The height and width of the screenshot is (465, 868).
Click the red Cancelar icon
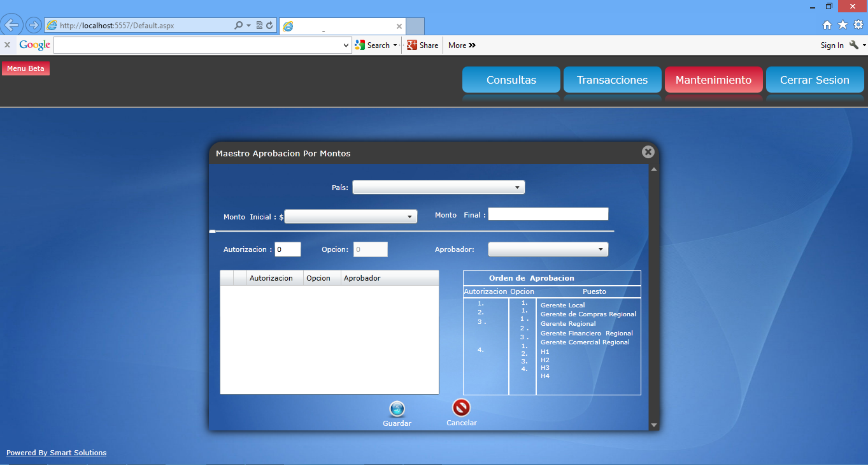(461, 408)
